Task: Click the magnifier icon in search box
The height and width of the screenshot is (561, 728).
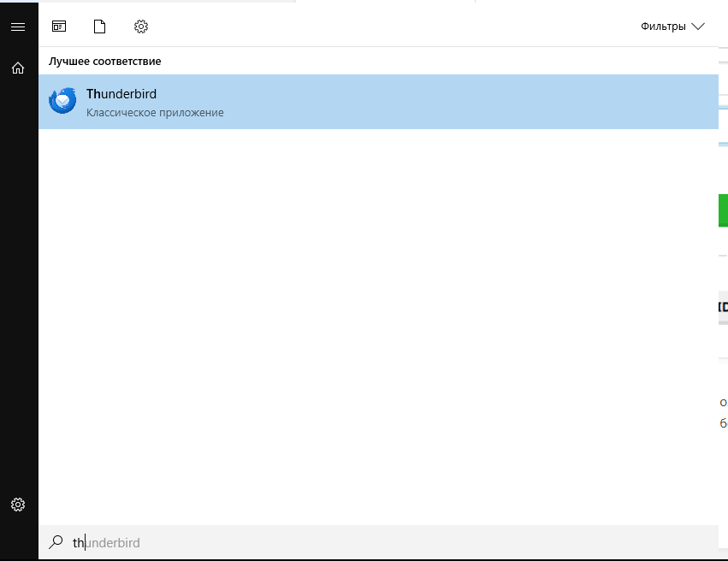Action: click(56, 542)
